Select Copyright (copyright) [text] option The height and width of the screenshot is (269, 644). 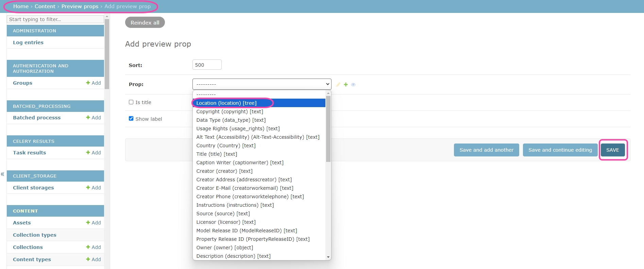pos(259,112)
